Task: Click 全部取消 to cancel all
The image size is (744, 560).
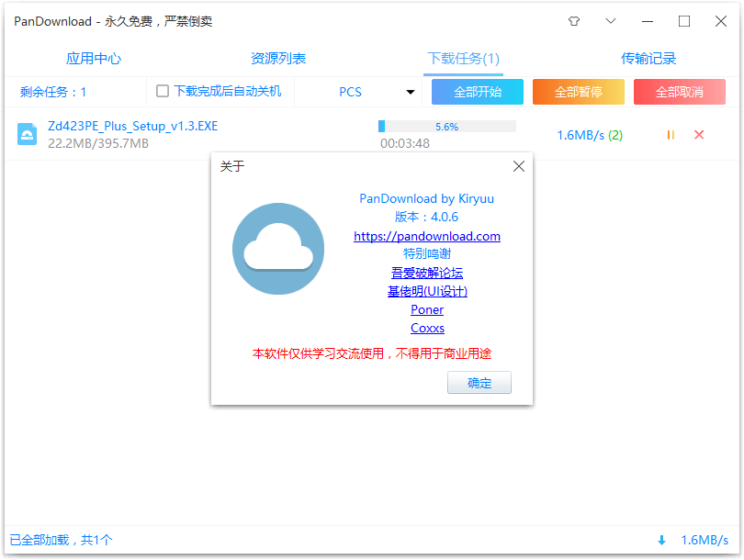Action: click(680, 92)
